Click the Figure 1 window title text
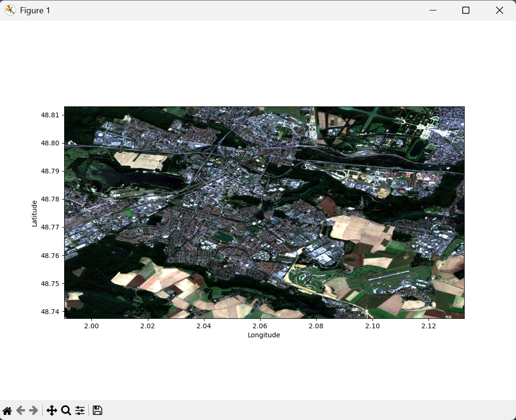Image resolution: width=516 pixels, height=420 pixels. 35,10
